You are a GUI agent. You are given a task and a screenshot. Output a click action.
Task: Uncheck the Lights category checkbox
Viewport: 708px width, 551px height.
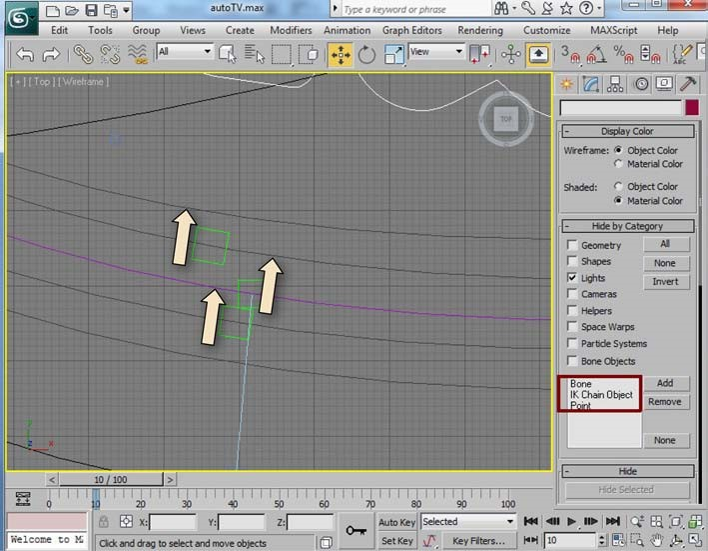coord(572,278)
